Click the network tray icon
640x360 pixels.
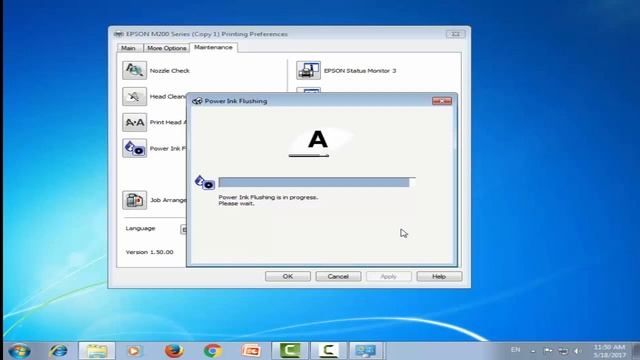(x=563, y=351)
